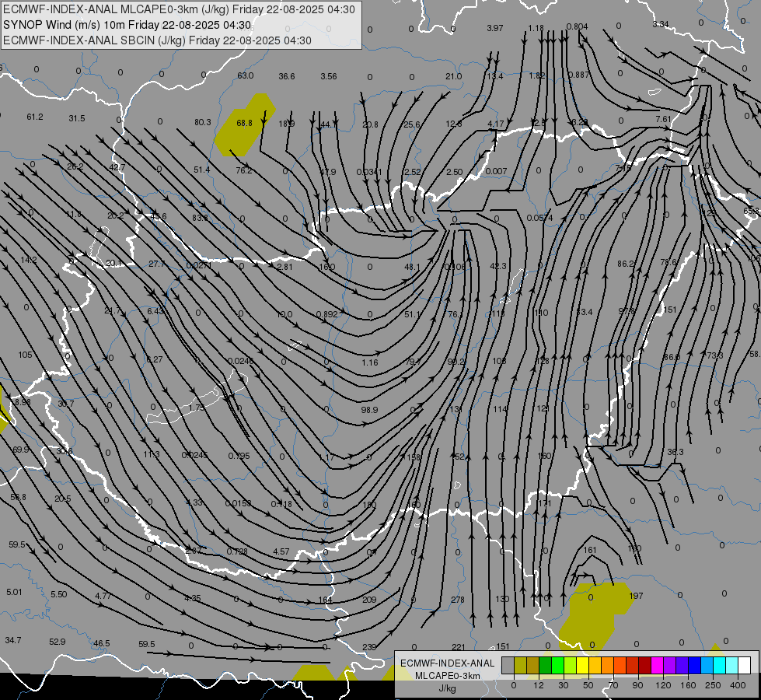Viewport: 761px width, 700px height.
Task: Click the MLCAPE0-3km header line
Action: point(179,9)
